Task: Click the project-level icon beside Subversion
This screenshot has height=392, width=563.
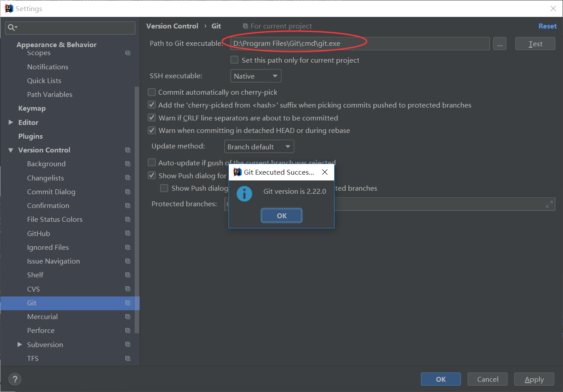Action: (x=128, y=344)
